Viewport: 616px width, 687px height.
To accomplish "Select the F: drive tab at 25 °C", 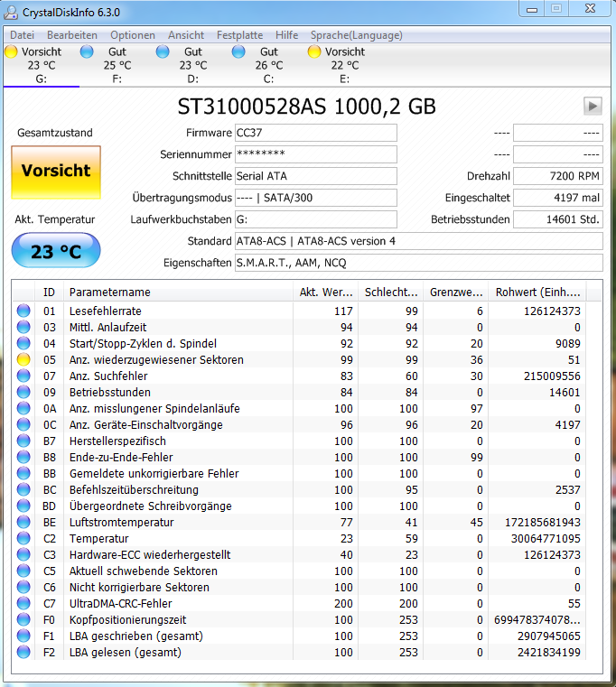I will [x=117, y=65].
